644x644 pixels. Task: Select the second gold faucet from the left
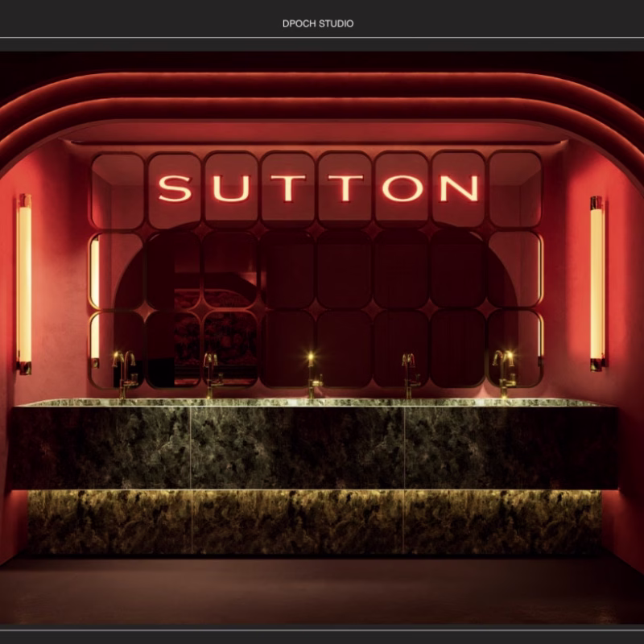pos(211,374)
